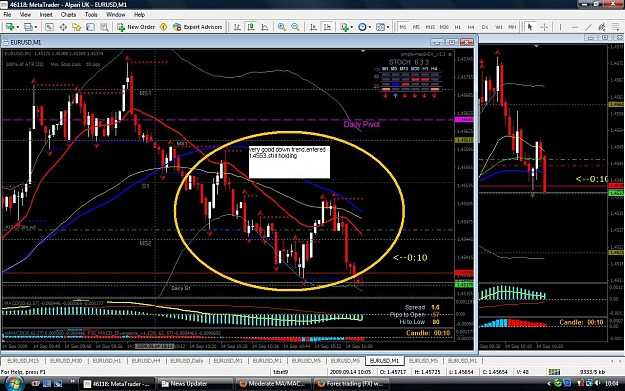This screenshot has height=391, width=625.
Task: Open the Data Window crosshair icon
Action: click(x=63, y=27)
